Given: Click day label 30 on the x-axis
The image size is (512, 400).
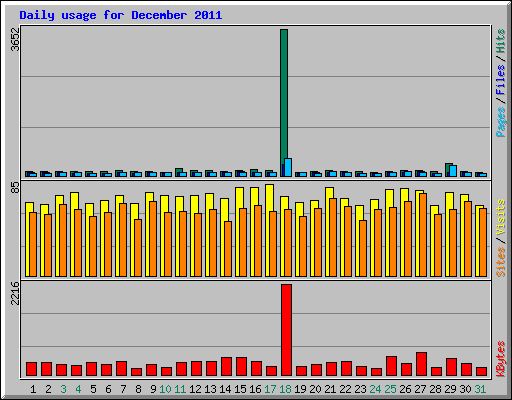Looking at the screenshot, I should [x=465, y=389].
